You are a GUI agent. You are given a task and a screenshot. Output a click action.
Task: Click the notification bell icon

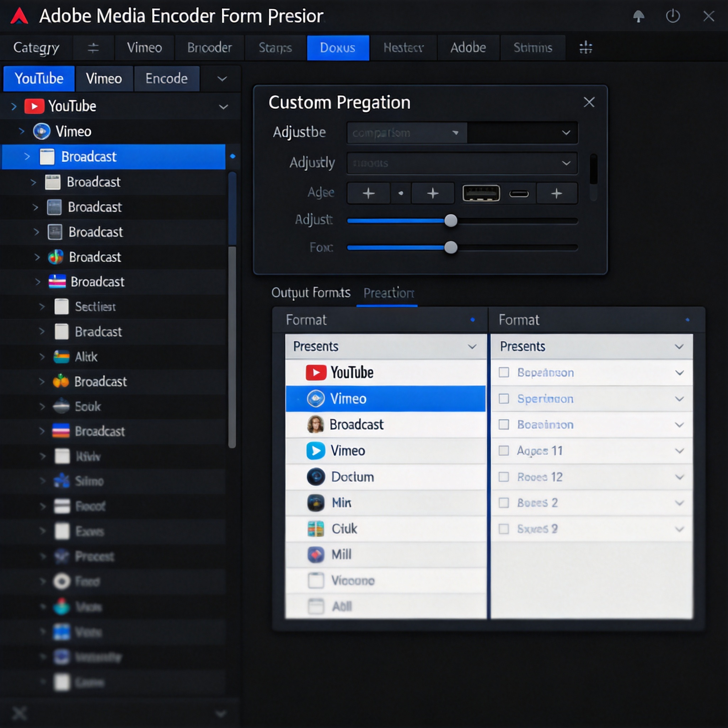[638, 16]
